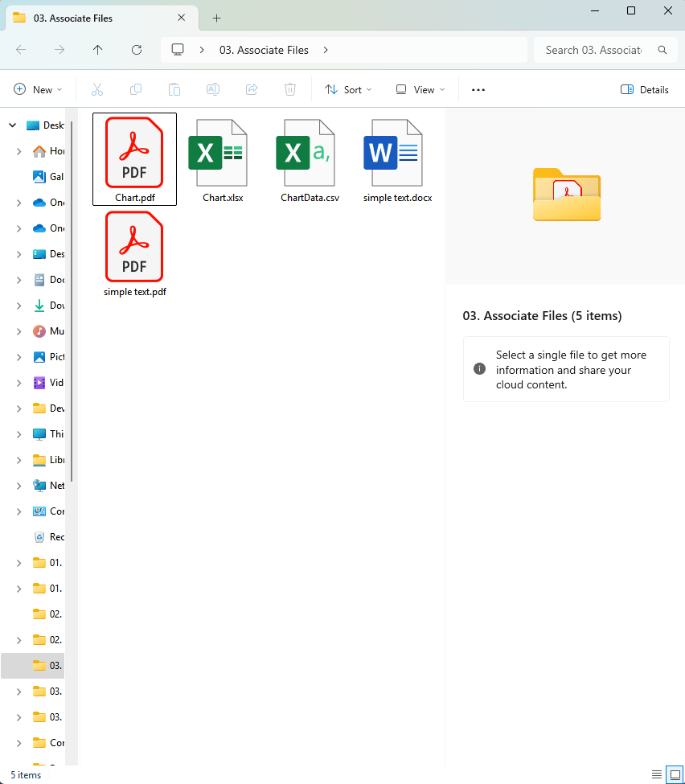Click the Back navigation button
Viewport: 685px width, 784px height.
19,49
